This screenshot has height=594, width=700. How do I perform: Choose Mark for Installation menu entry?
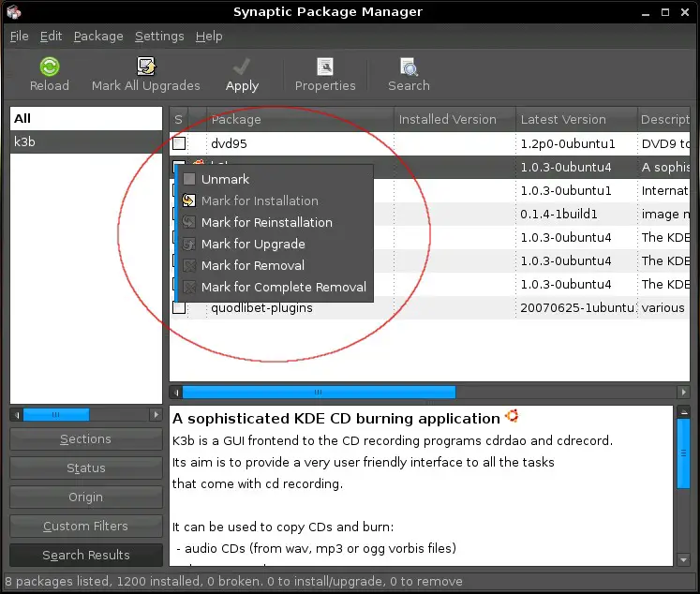click(x=276, y=200)
